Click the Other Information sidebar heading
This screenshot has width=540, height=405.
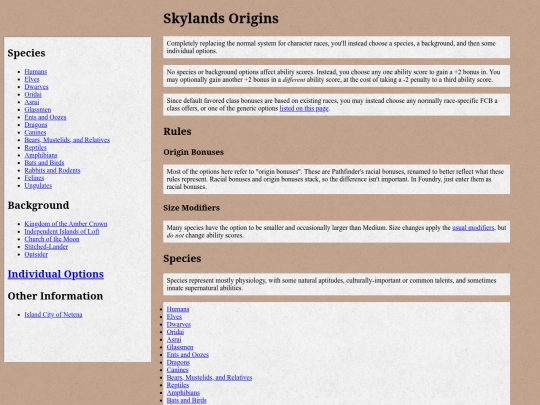[x=55, y=296]
